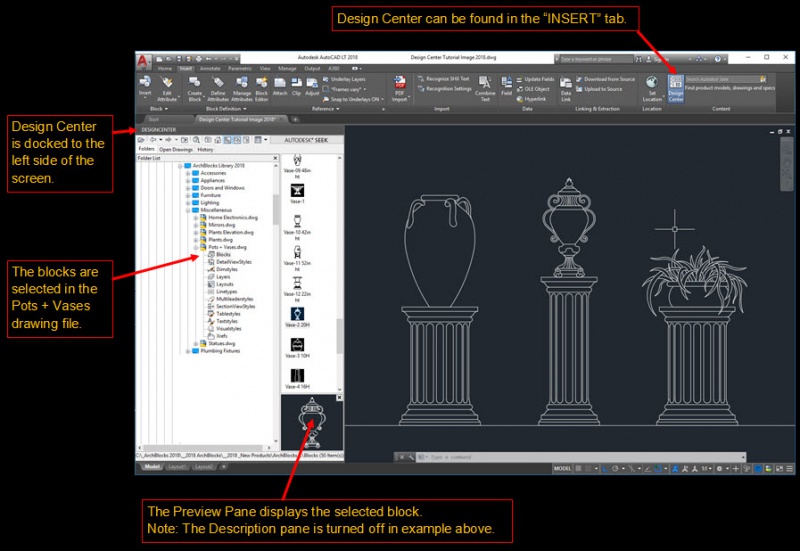Click the undo arrow in quick access toolbar
Viewport: 800px width, 551px height.
coord(208,59)
